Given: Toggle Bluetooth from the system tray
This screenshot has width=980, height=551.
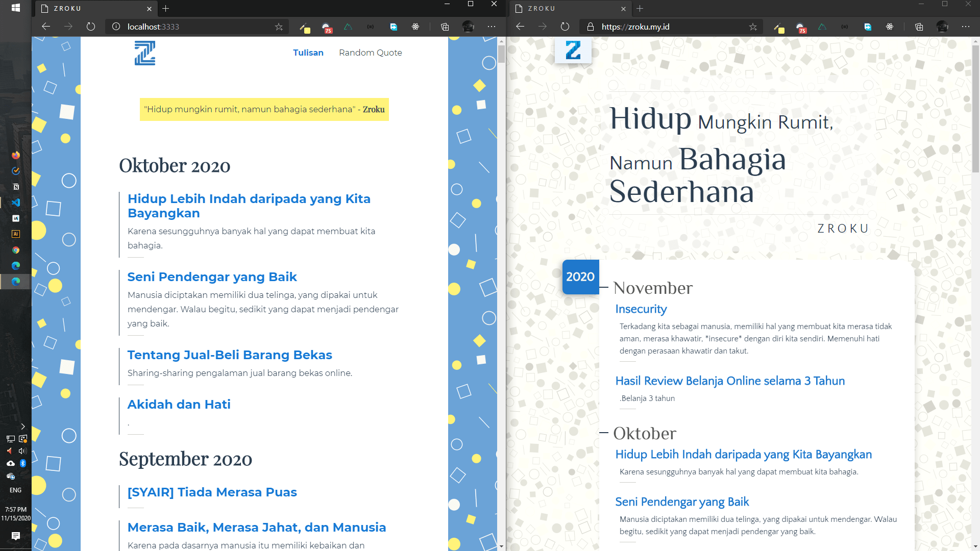Looking at the screenshot, I should 23,463.
